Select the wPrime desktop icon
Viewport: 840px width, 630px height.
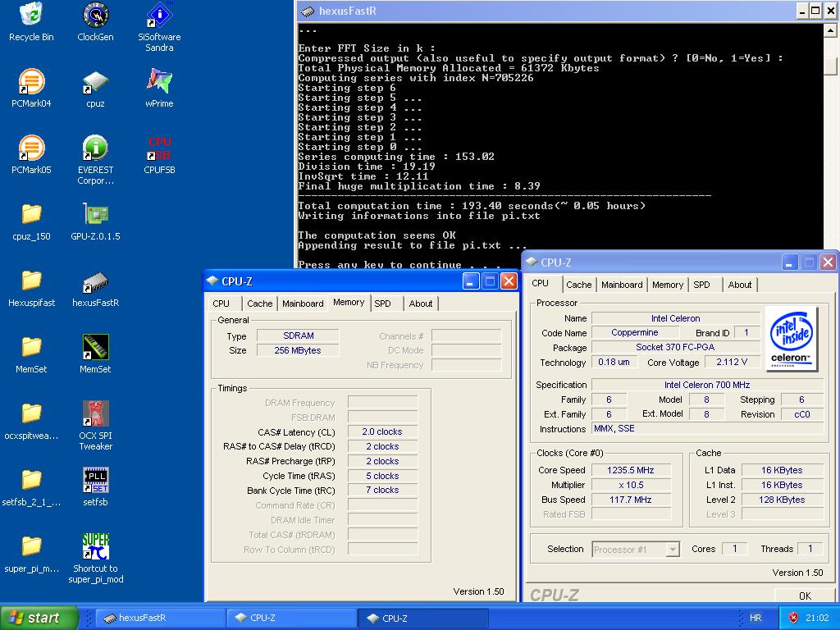pyautogui.click(x=159, y=81)
